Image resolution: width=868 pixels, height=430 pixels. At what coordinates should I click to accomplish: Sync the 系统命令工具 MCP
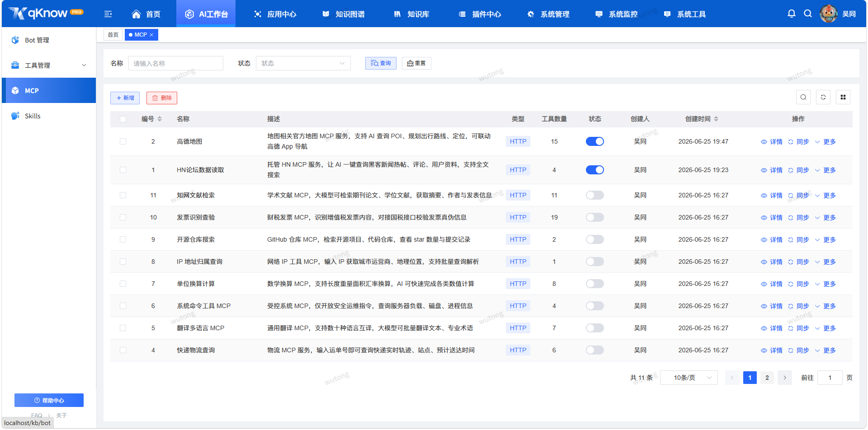[798, 306]
